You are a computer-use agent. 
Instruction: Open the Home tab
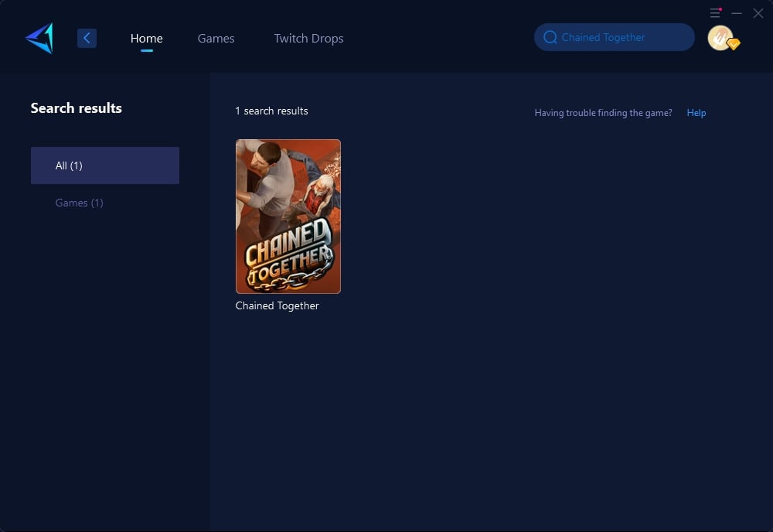coord(146,39)
